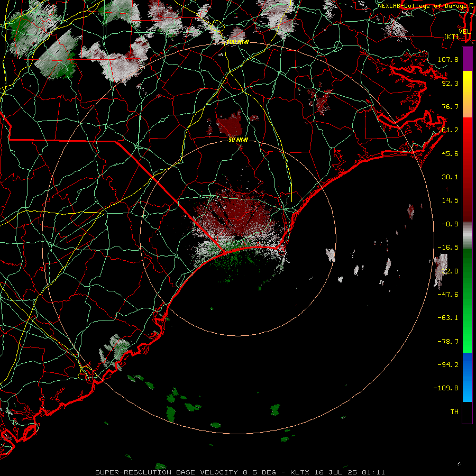Click the TH legend label

tap(454, 411)
